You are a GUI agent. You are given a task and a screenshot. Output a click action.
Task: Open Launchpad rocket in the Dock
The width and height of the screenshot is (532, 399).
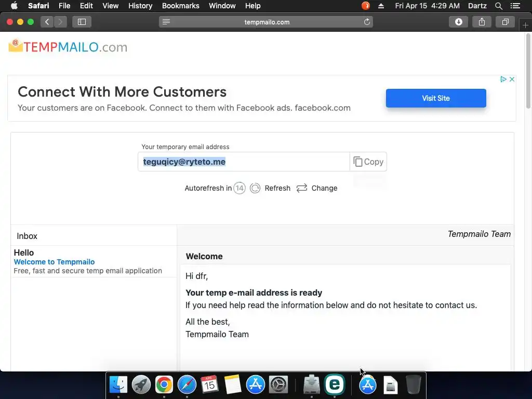click(141, 385)
